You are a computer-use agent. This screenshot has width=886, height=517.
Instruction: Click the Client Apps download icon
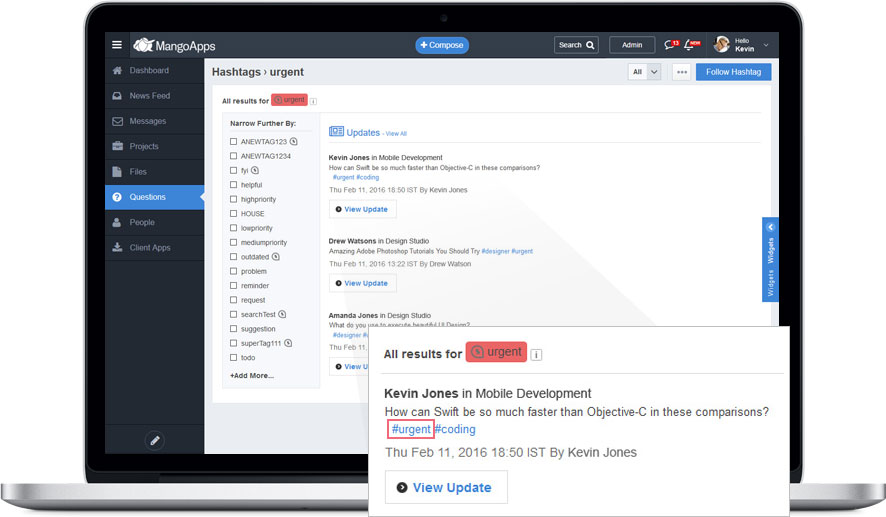point(117,247)
